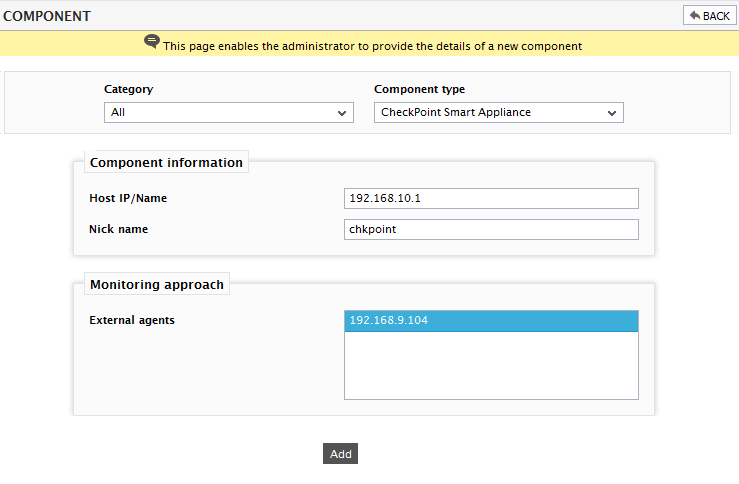Click the Component type label
The height and width of the screenshot is (484, 739).
(x=419, y=90)
